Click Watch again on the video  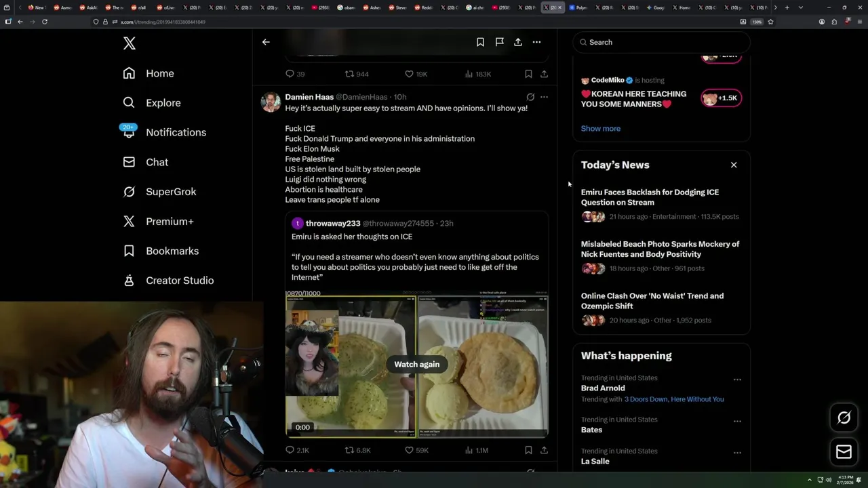pyautogui.click(x=417, y=365)
